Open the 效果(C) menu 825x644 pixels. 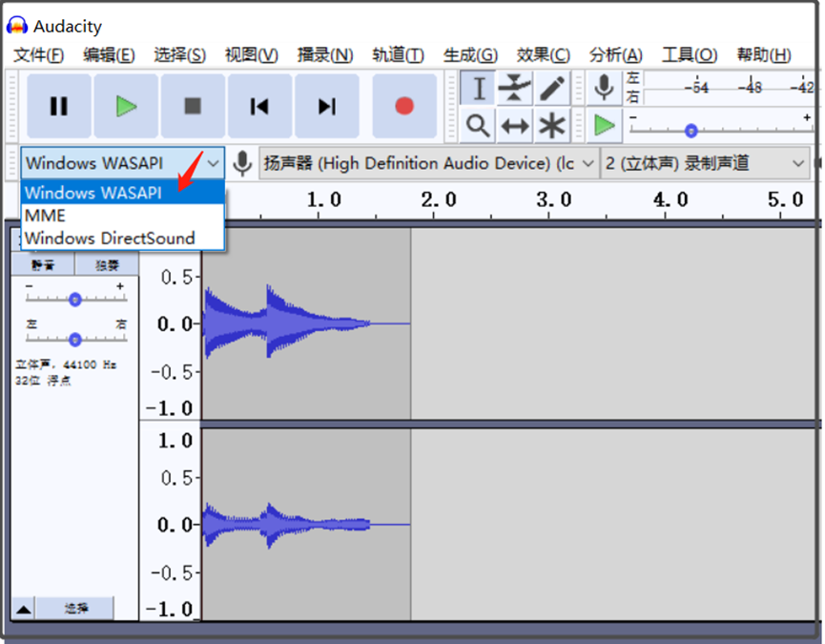(x=543, y=54)
